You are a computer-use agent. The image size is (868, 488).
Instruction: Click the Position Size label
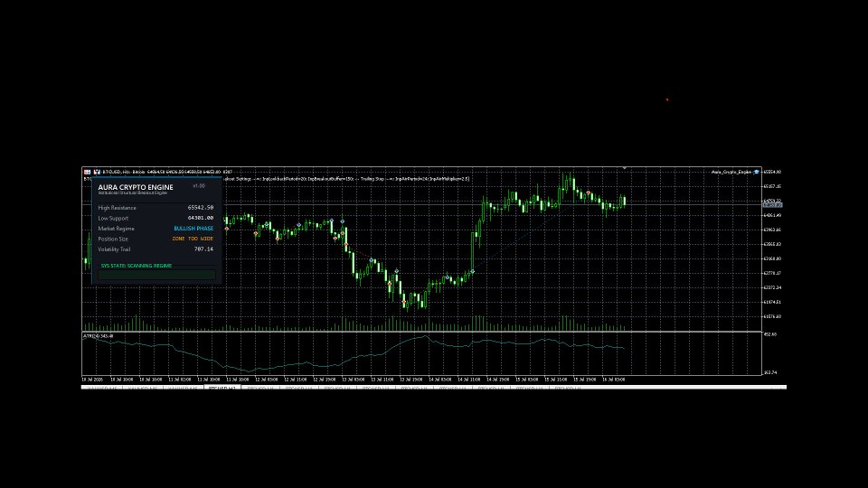(113, 239)
